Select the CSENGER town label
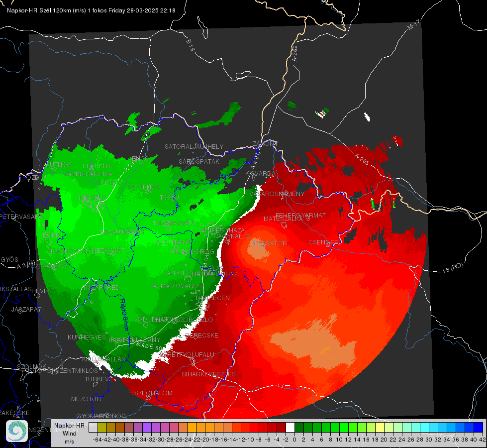Image resolution: width=487 pixels, height=448 pixels. coord(323,242)
